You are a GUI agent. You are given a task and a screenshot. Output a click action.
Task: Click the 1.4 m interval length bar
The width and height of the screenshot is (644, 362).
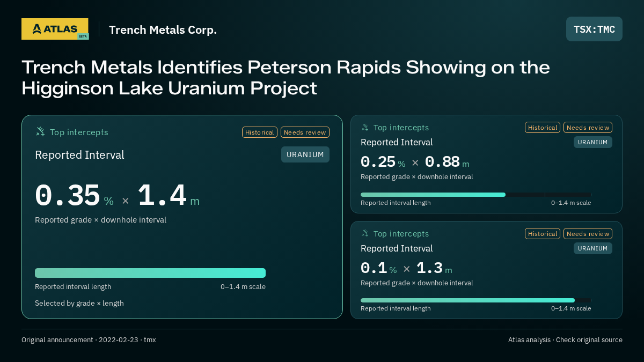pos(150,273)
